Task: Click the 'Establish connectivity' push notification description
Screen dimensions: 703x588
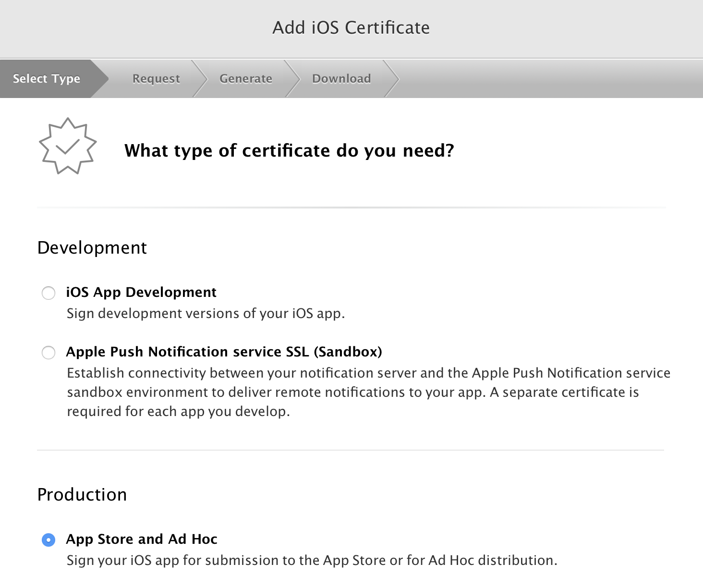Action: pyautogui.click(x=368, y=392)
